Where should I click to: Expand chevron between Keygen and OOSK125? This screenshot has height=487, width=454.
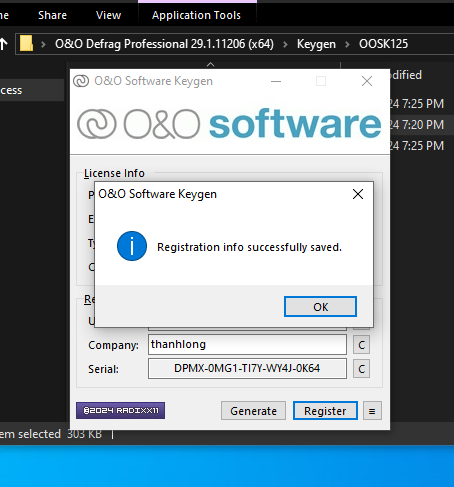[347, 44]
